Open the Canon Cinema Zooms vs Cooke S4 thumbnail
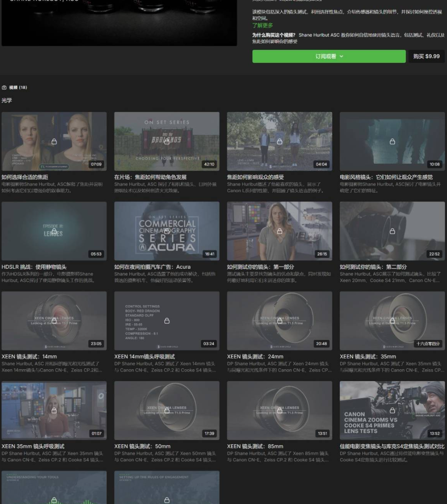The width and height of the screenshot is (447, 504). click(x=392, y=410)
